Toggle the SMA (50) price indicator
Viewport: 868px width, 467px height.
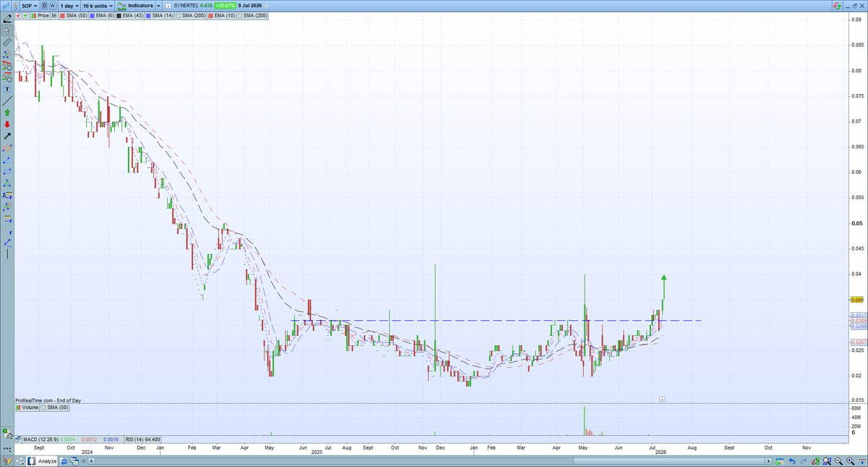pyautogui.click(x=73, y=16)
